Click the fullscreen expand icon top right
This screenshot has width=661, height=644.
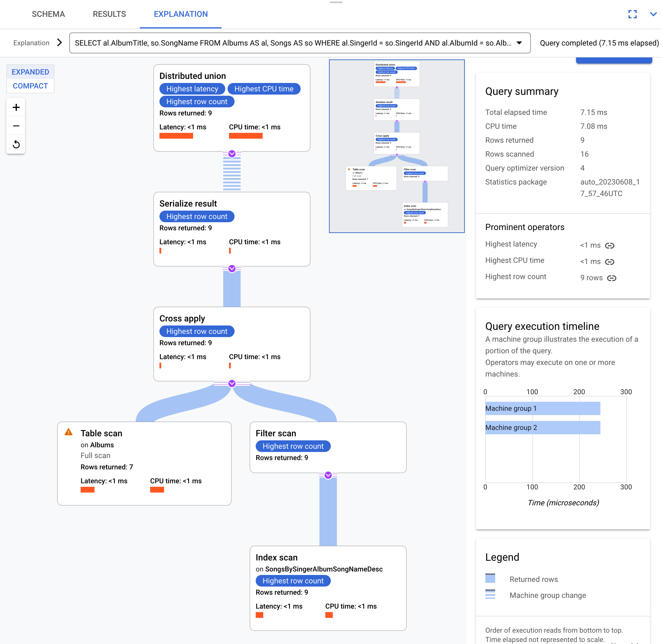coord(633,14)
